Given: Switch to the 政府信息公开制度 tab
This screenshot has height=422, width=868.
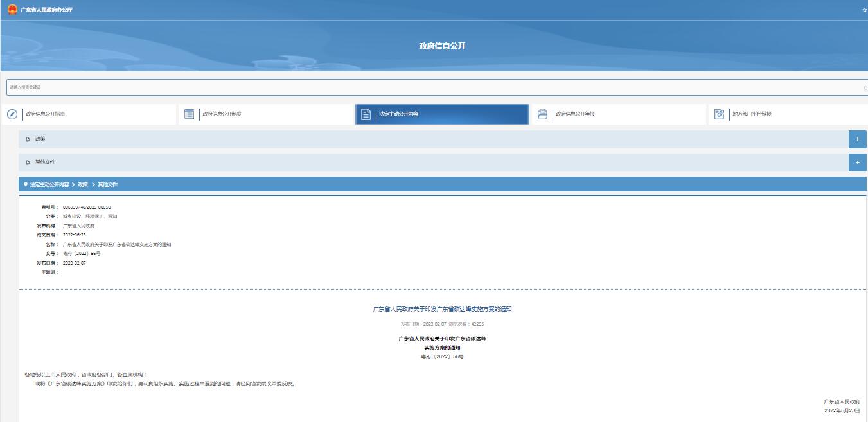Looking at the screenshot, I should pos(222,114).
